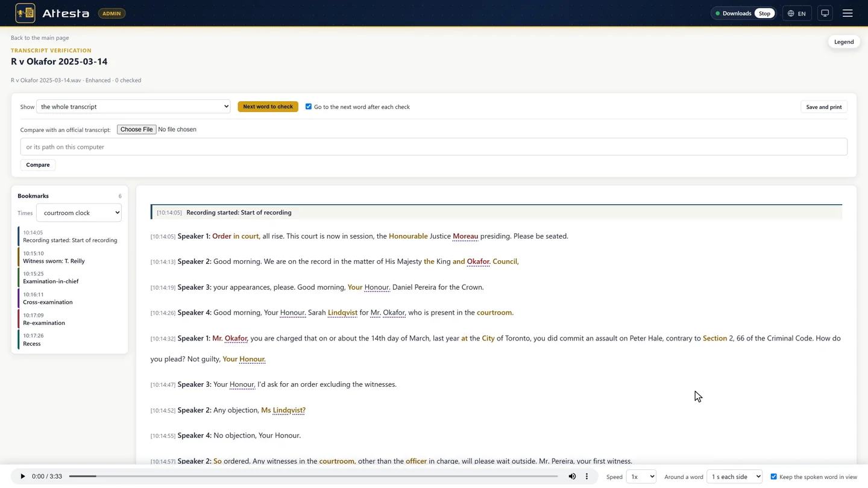This screenshot has width=868, height=488.
Task: Click the highlighted word Section
Action: pos(715,339)
